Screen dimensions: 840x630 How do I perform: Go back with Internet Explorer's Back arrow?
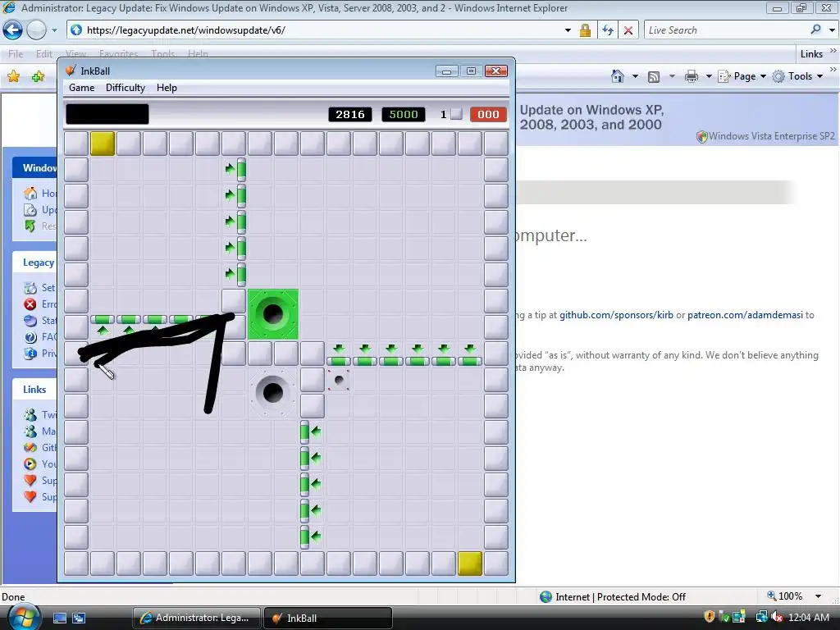click(x=13, y=30)
